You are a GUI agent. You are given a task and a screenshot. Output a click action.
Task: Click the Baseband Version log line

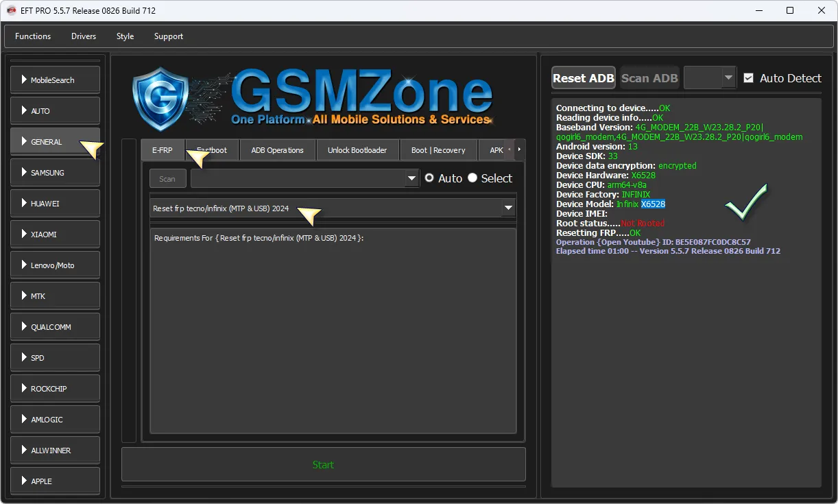pyautogui.click(x=679, y=132)
